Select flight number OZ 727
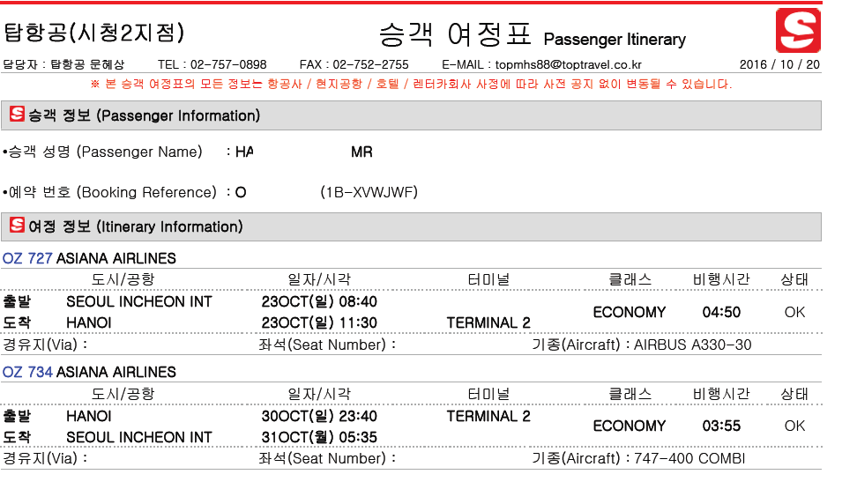The width and height of the screenshot is (857, 504). [x=27, y=258]
